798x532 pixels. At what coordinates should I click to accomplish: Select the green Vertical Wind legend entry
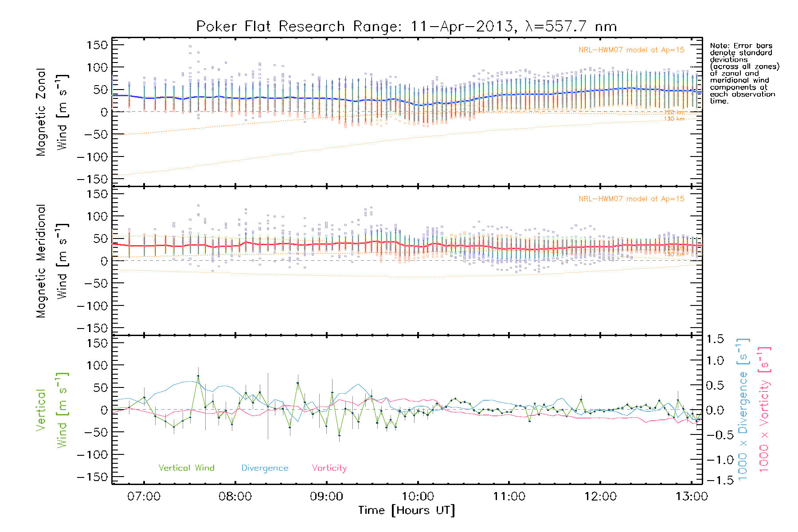(x=186, y=468)
